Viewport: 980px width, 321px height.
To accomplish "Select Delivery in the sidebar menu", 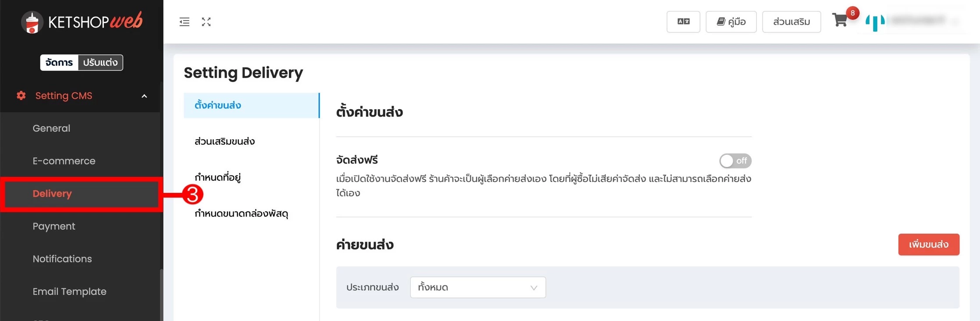I will [x=52, y=193].
